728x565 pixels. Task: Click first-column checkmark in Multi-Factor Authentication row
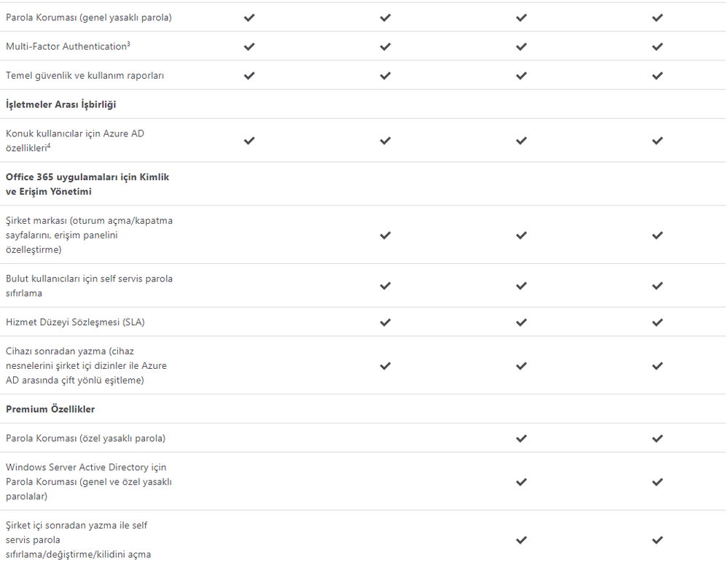click(249, 47)
